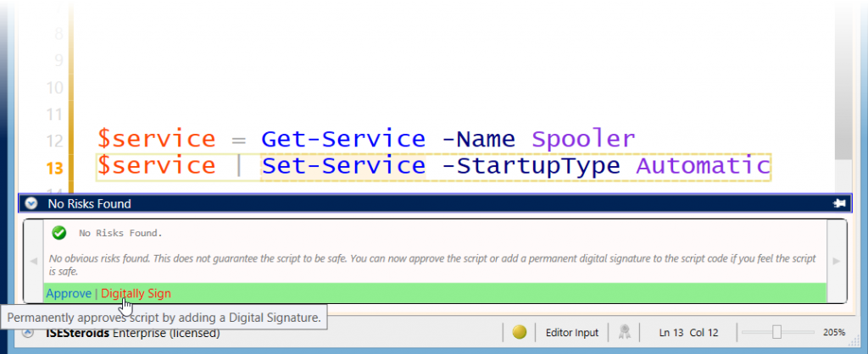Click the Set-Service command on line 13
868x354 pixels.
tap(343, 165)
